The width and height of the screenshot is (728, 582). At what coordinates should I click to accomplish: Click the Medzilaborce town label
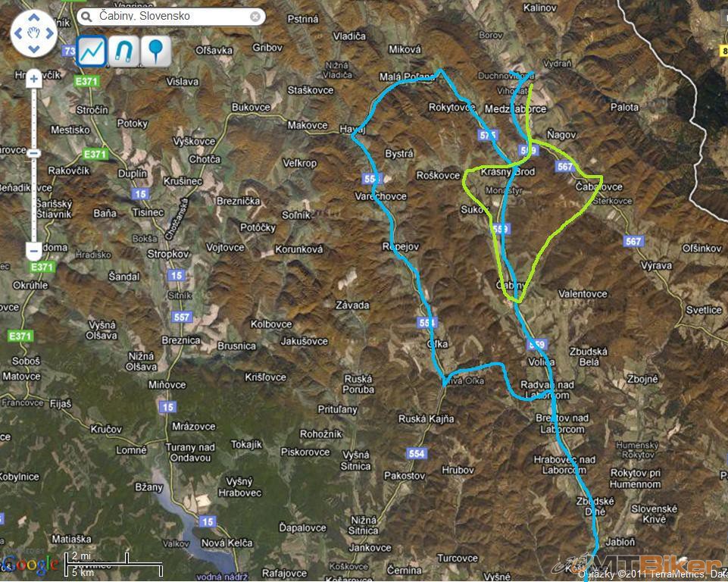point(515,109)
